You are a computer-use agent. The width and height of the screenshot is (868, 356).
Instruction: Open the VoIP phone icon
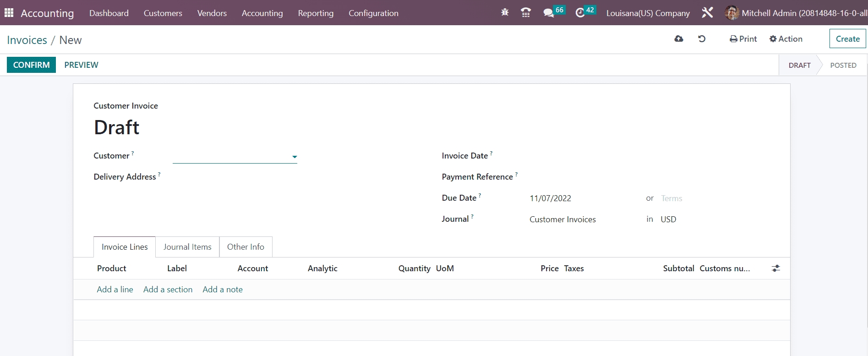[x=526, y=13]
